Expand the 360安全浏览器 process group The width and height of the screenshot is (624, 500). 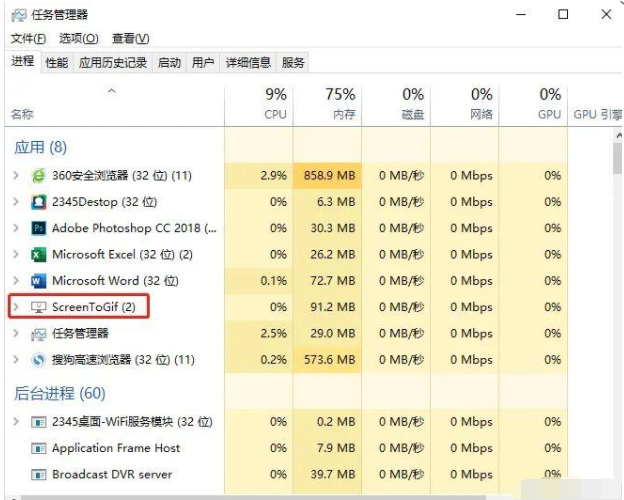click(x=16, y=175)
